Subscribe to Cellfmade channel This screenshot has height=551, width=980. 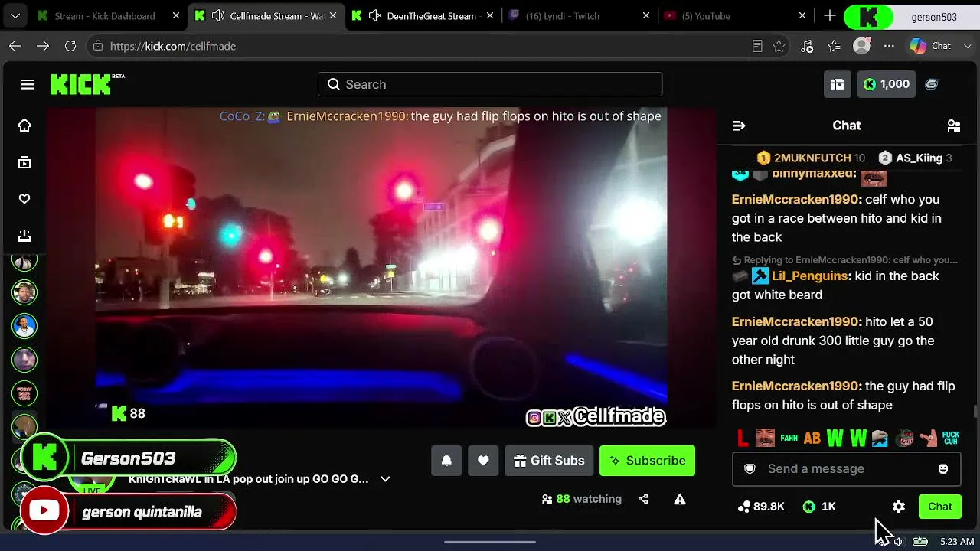click(x=648, y=461)
